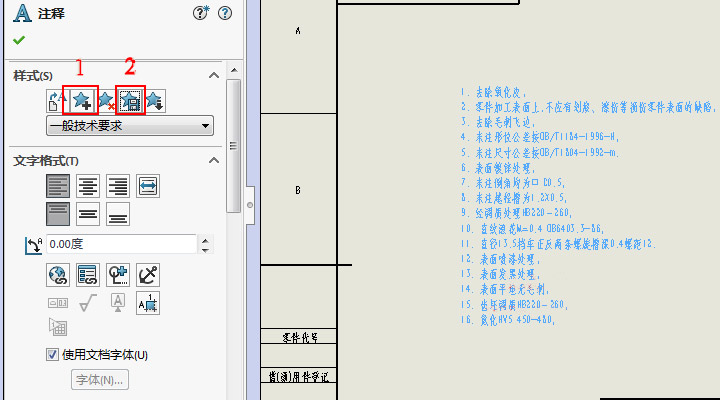
Task: Toggle 使用文档字体(U) checkbox
Action: click(x=52, y=355)
